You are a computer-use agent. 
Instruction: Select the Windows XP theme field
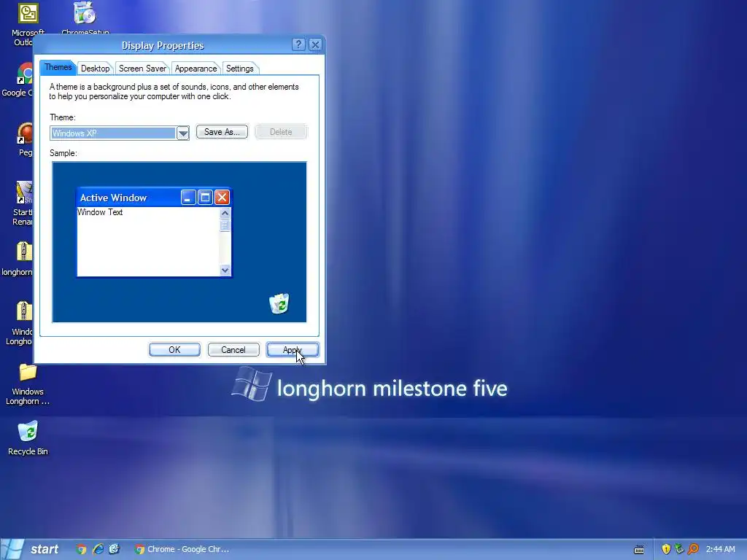pos(113,133)
